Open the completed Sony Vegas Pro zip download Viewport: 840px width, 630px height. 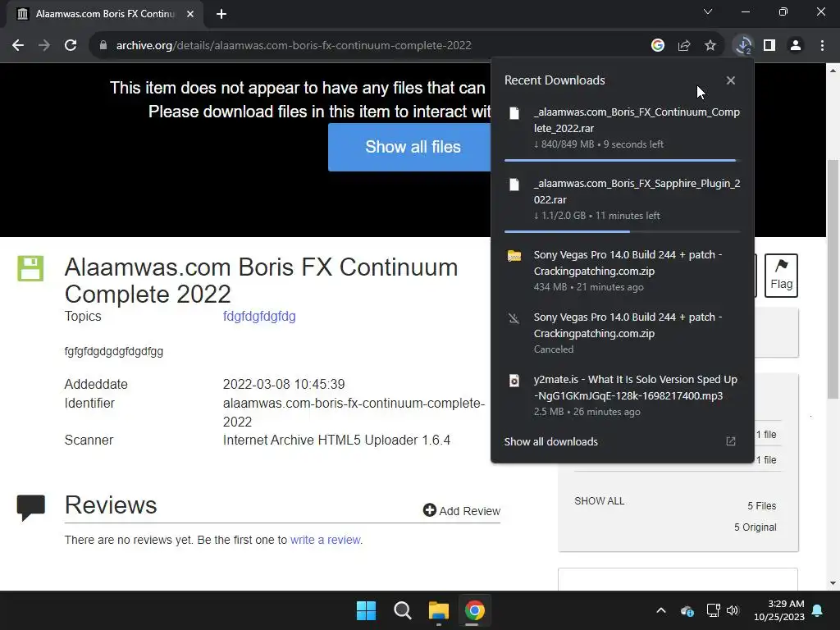pos(628,262)
